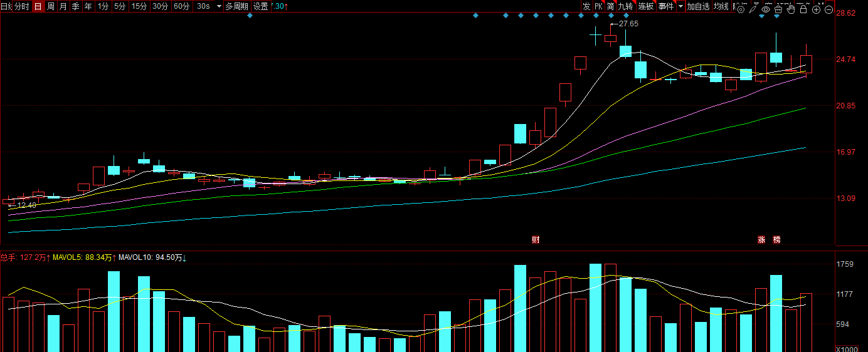Select the 30分 period

coord(161,6)
